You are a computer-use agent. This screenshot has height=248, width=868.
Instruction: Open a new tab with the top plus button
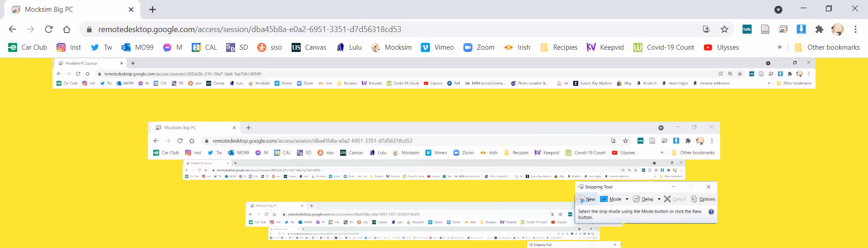153,9
